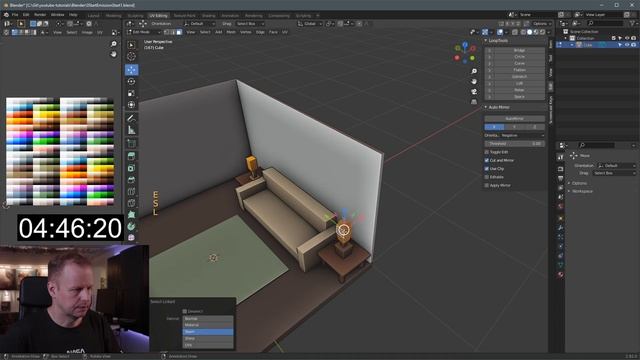Select the Spin tool
The width and height of the screenshot is (640, 360).
click(131, 227)
